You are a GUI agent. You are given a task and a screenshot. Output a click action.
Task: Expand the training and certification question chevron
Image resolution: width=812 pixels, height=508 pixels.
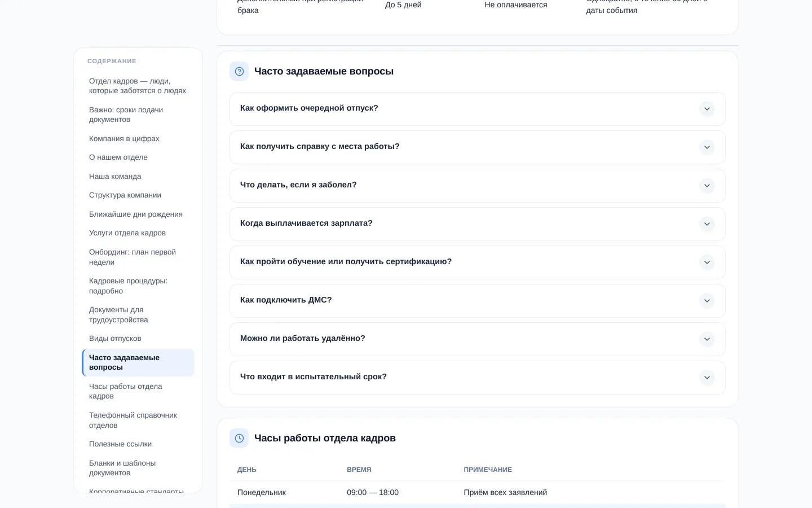point(707,262)
